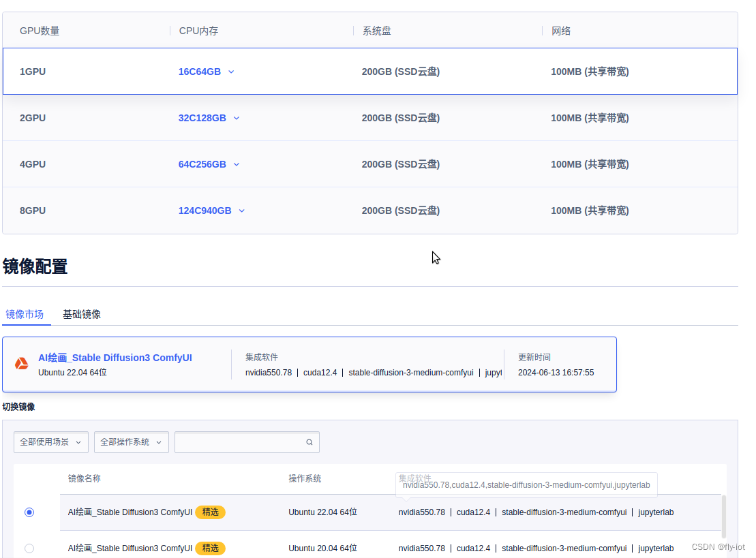Click the 精选 badge on Ubuntu 20.04 row

(x=210, y=548)
